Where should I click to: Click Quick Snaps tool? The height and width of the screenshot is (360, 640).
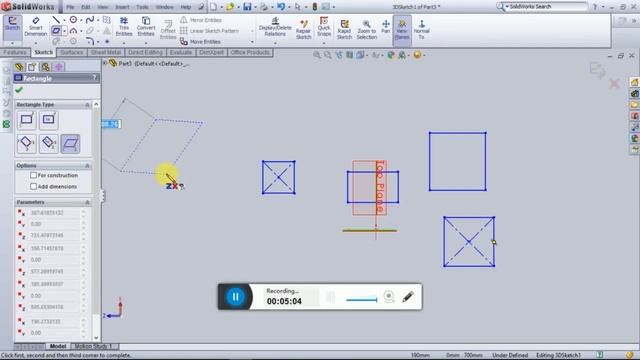pos(324,27)
